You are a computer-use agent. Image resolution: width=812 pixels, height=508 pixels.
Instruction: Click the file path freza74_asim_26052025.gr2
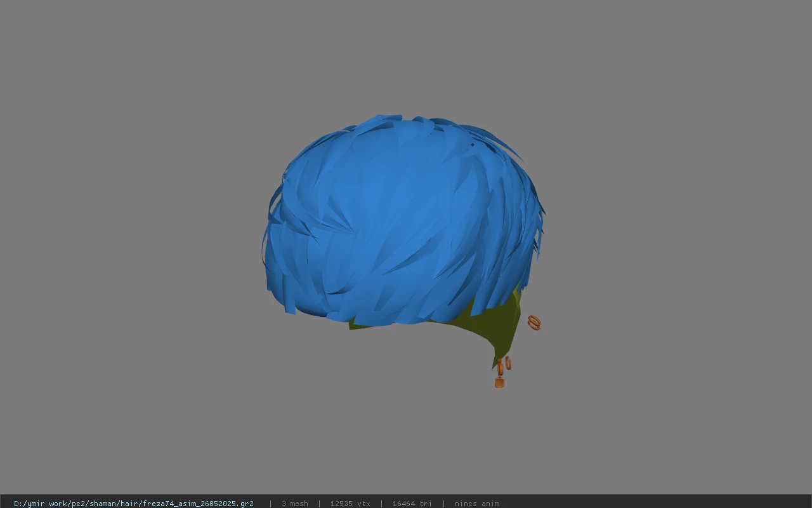coord(134,504)
